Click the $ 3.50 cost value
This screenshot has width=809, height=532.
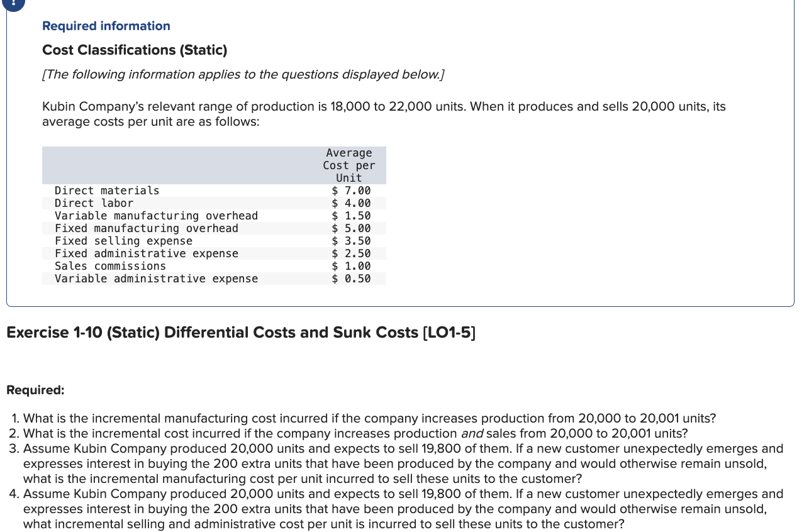[x=351, y=241]
